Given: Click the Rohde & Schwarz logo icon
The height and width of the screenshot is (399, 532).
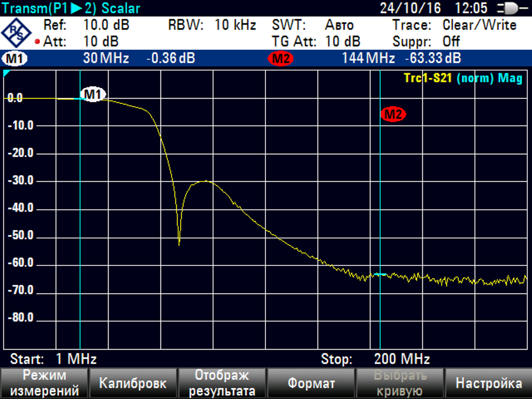Looking at the screenshot, I should click(17, 33).
